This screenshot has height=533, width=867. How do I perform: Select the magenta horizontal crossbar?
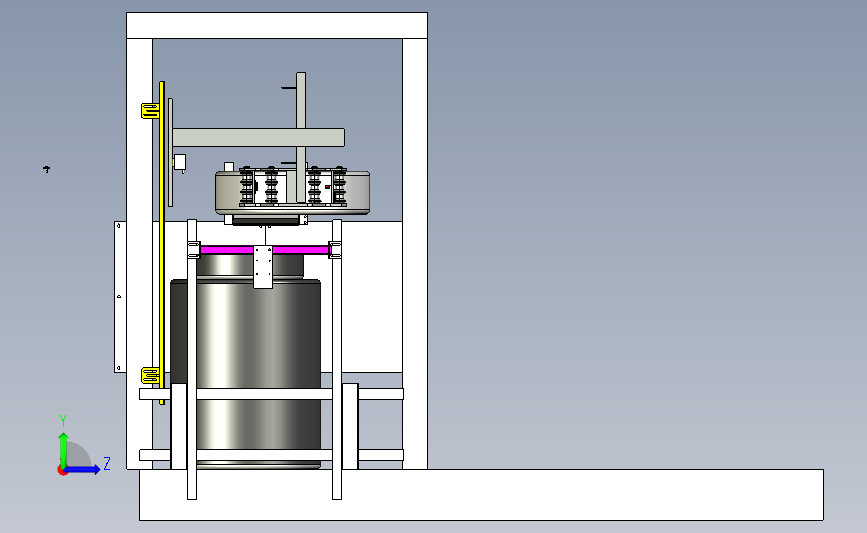tap(264, 250)
